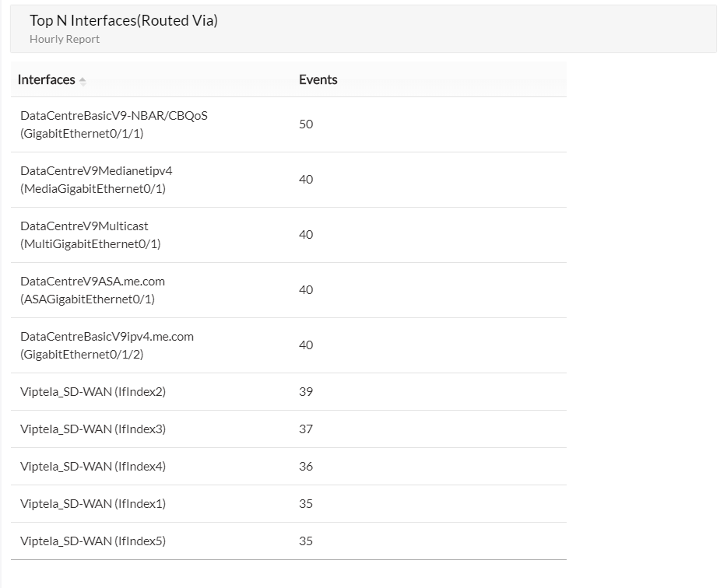This screenshot has height=588, width=720.
Task: Open Viptela_SD-WAN (IfIndex3) interface
Action: (x=93, y=429)
